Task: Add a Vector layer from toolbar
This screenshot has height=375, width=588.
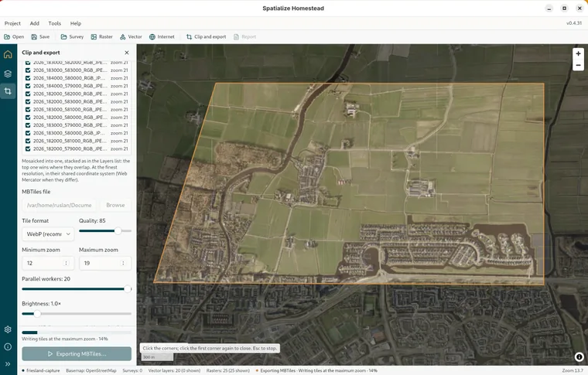Action: pos(131,36)
